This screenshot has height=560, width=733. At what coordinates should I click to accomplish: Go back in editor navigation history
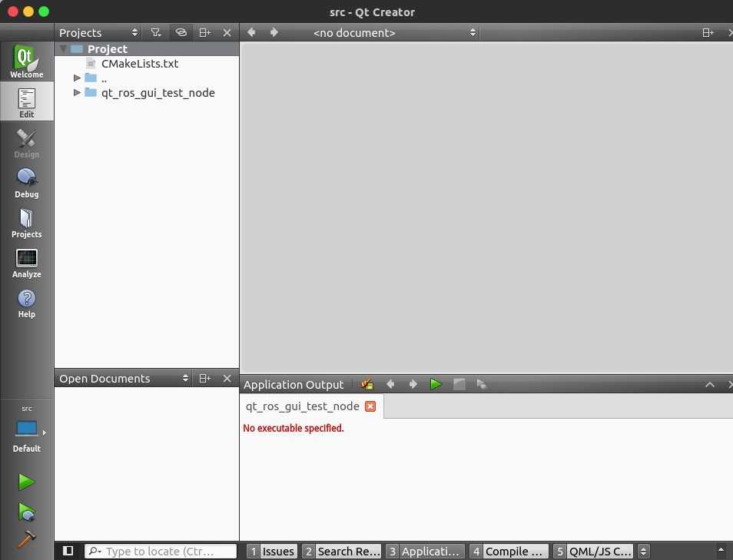[x=251, y=32]
